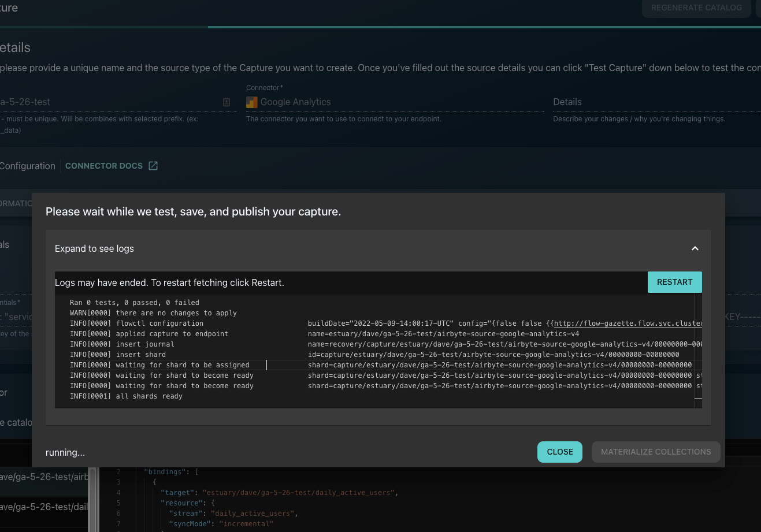Screen dimensions: 761x532
Task: Click the REGENERATE CATALOG button
Action: (x=696, y=8)
